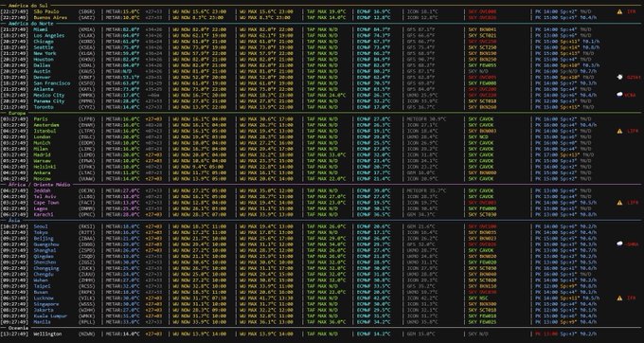The width and height of the screenshot is (644, 343).
Task: Click the TAF MAX 33.0°C value for Madrid
Action: pyautogui.click(x=326, y=154)
